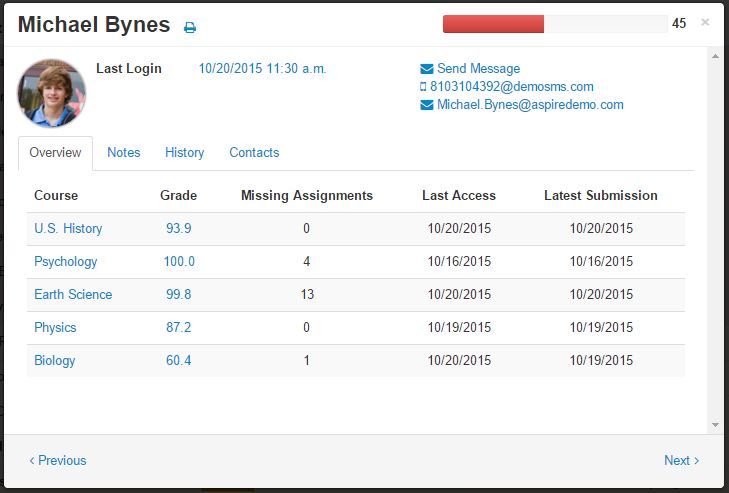Open the History tab

184,153
